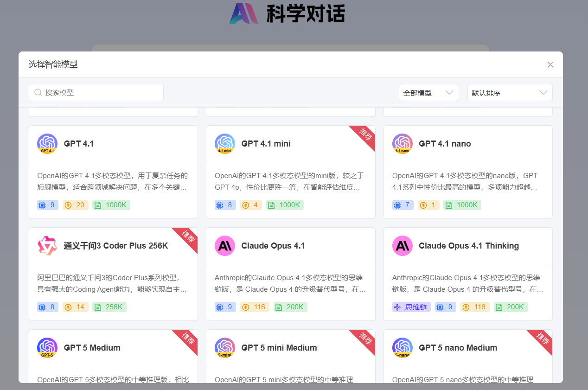Click the price tag 116 on Claude Opus 4.1

pyautogui.click(x=255, y=307)
